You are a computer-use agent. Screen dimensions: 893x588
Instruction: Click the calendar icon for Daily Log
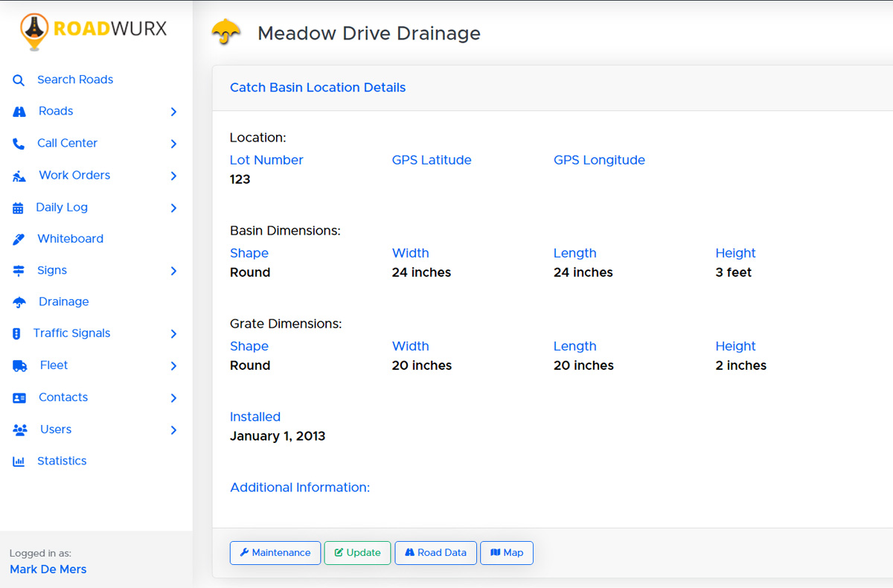coord(18,208)
